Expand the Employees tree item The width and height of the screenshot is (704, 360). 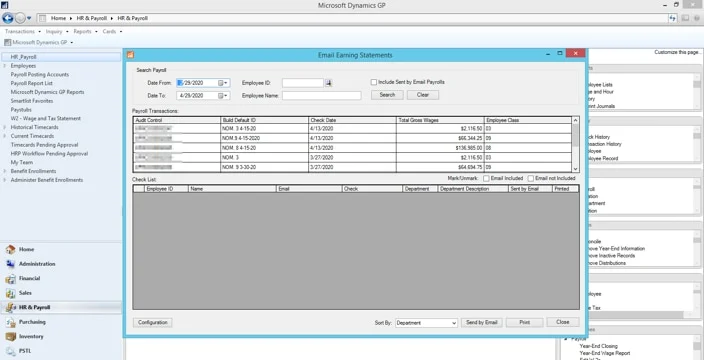point(4,66)
